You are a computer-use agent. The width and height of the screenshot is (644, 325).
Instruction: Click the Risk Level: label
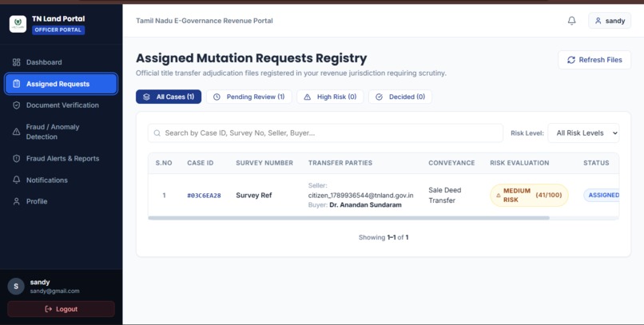coord(527,133)
